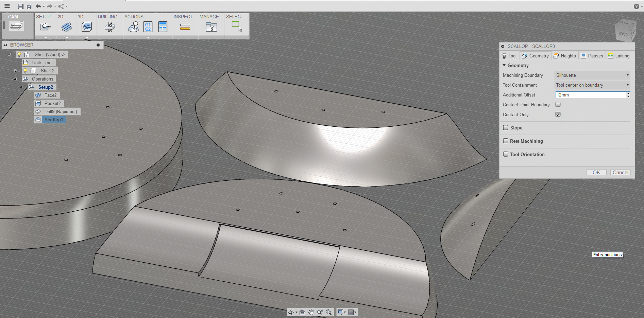This screenshot has height=318, width=644.
Task: Switch to the Heights tab
Action: coord(565,56)
